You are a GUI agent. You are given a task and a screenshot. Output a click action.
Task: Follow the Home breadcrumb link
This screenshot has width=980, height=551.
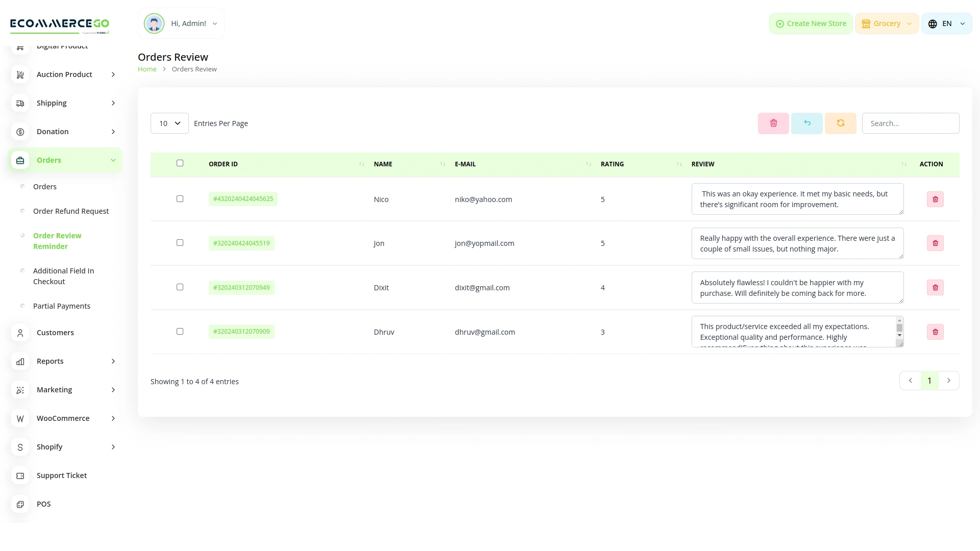(x=147, y=69)
